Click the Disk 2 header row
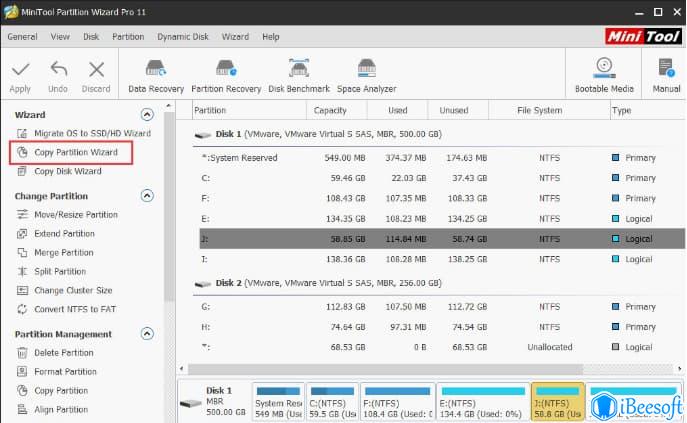This screenshot has width=687, height=423. pos(438,283)
